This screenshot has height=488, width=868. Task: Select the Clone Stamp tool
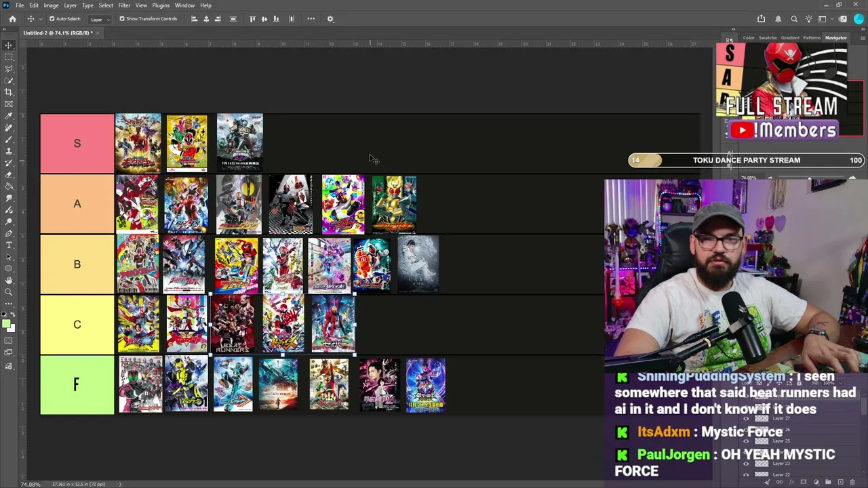tap(9, 151)
